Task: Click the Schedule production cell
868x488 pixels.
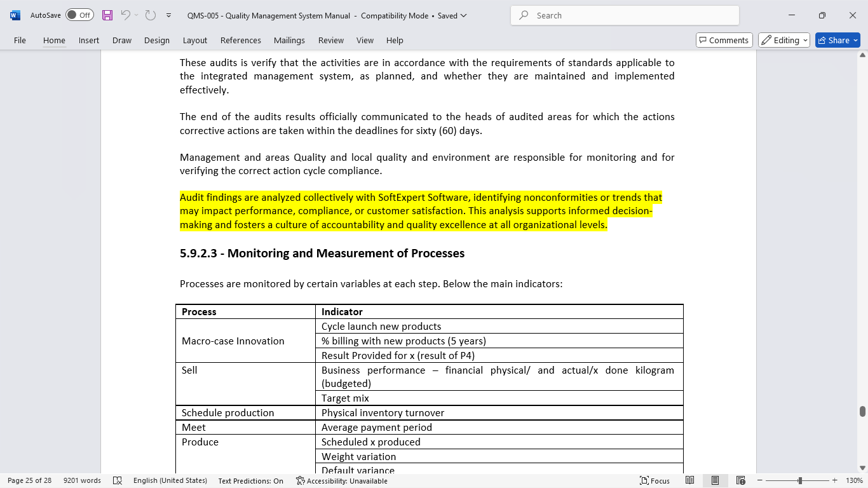Action: (246, 413)
